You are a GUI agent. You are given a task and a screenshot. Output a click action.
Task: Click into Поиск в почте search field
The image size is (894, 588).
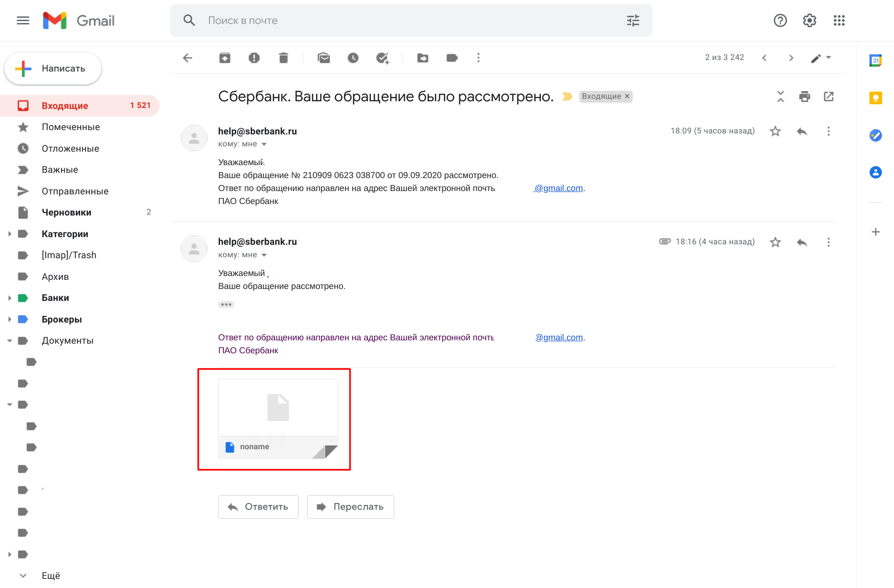(x=411, y=20)
